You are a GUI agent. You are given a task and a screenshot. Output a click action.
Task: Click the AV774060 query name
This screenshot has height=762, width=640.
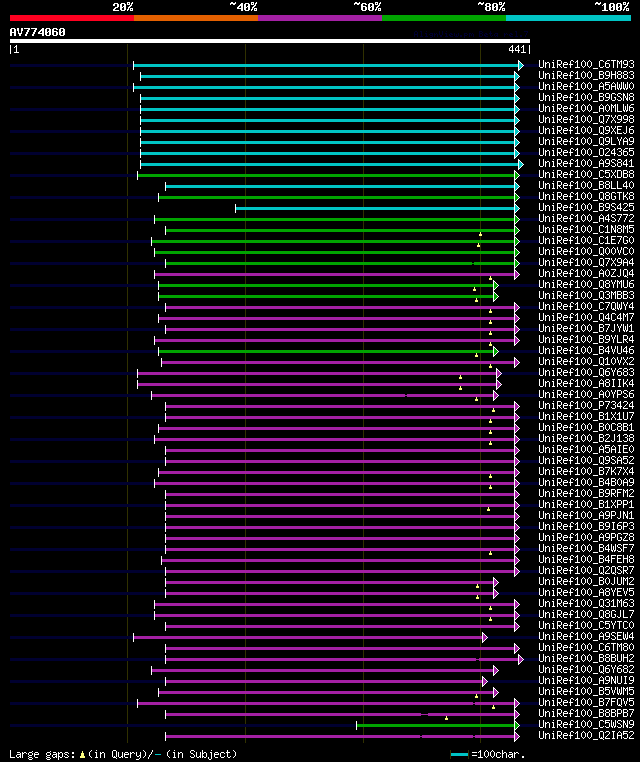(37, 32)
